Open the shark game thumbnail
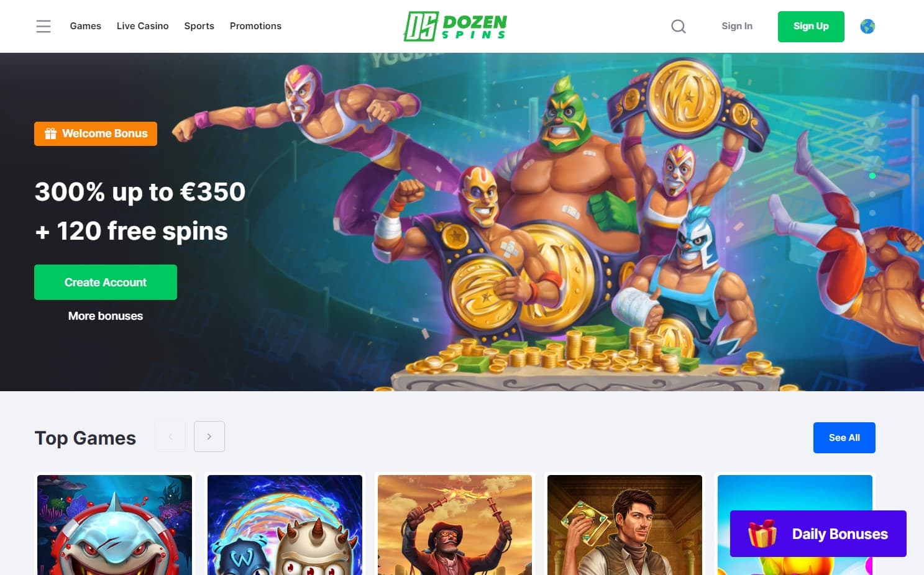Image resolution: width=924 pixels, height=575 pixels. (x=115, y=525)
